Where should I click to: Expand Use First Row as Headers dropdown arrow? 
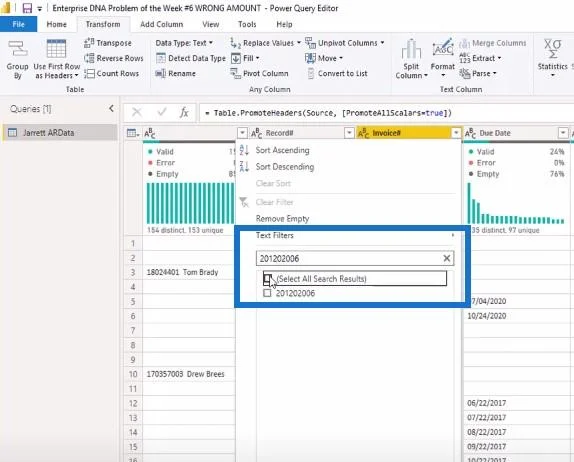coord(76,75)
